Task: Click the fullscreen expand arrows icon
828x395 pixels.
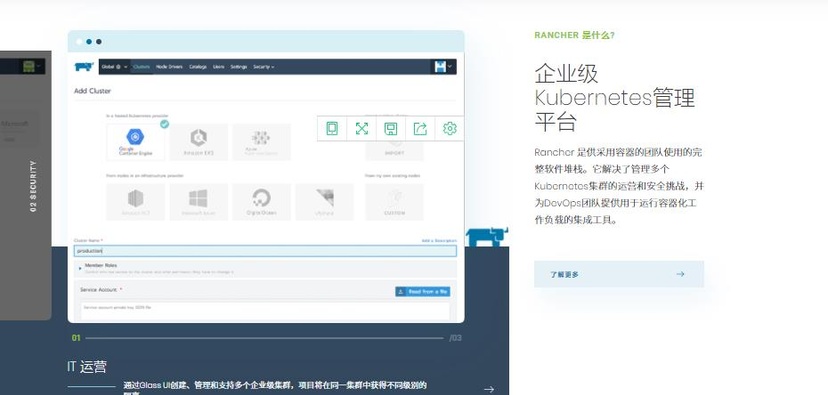Action: [362, 128]
